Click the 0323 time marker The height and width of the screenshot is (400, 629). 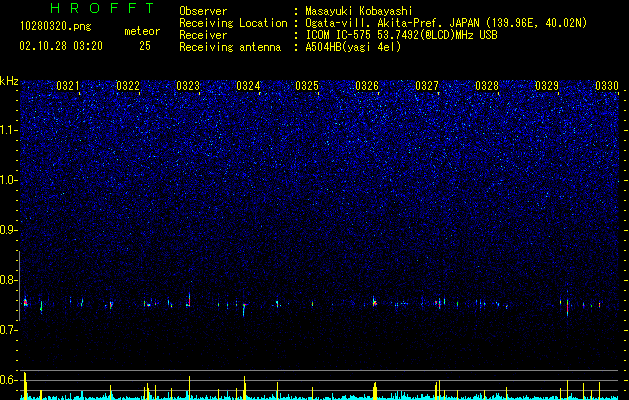(188, 86)
